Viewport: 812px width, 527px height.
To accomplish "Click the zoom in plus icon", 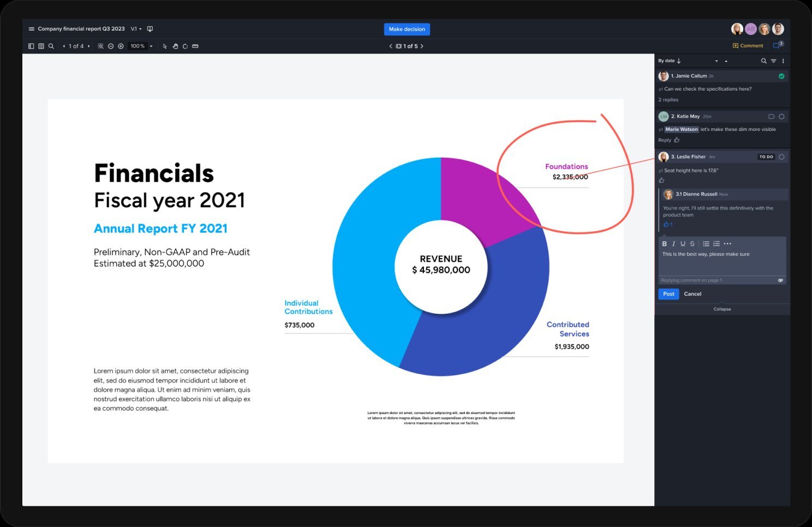I will point(121,46).
